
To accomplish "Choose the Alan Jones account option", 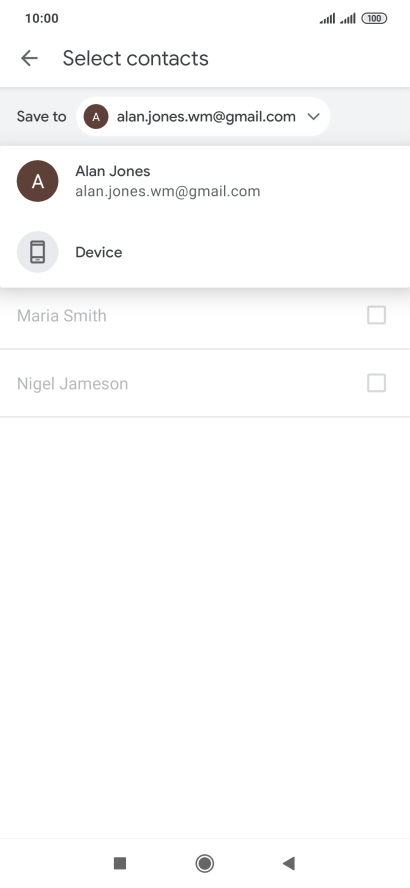I will pos(205,181).
